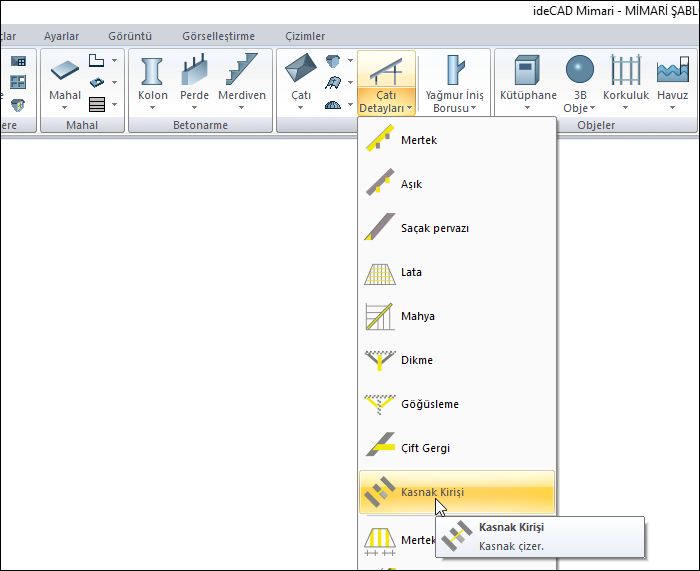700x571 pixels.
Task: Click the Kasnak Kirişi icon
Action: (x=380, y=492)
